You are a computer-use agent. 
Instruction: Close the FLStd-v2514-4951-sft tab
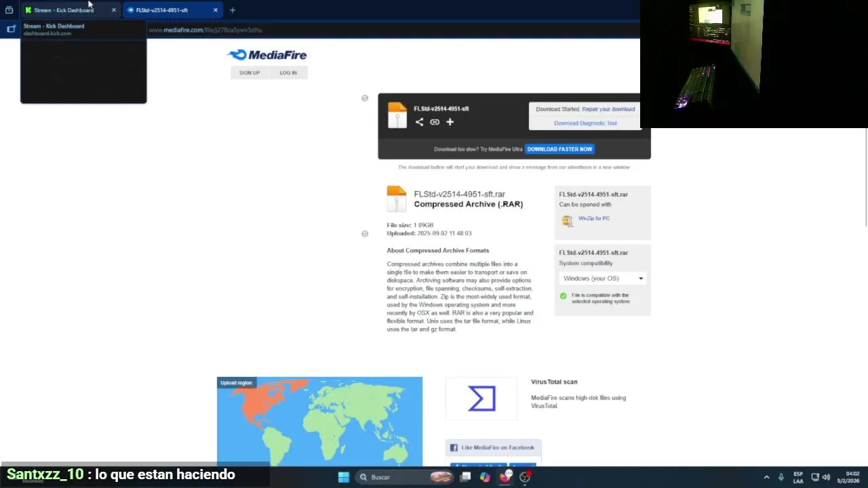point(216,10)
